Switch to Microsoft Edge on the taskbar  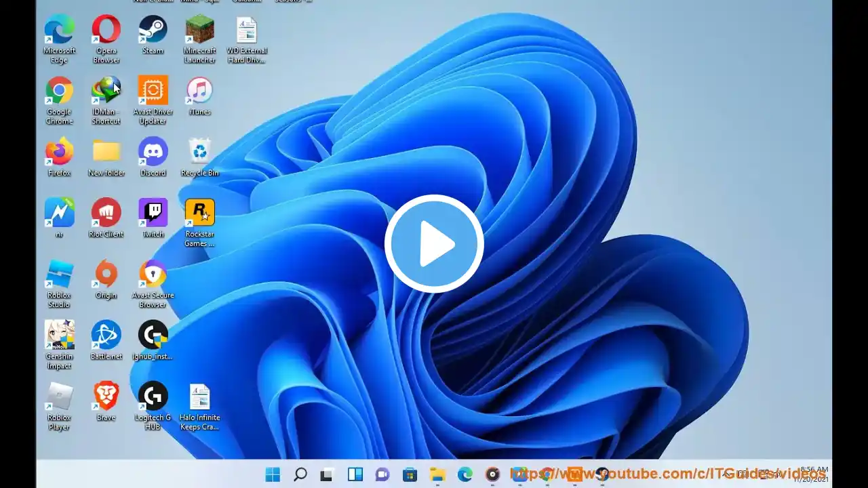click(465, 474)
